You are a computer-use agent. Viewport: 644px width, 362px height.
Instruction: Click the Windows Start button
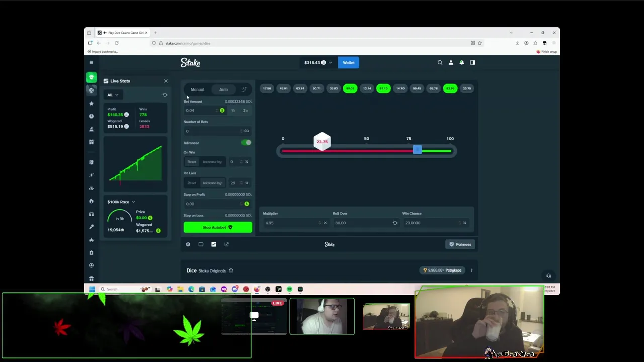point(92,289)
